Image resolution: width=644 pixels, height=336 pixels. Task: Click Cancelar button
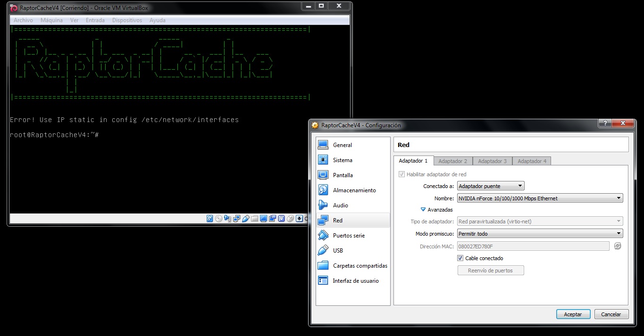click(x=611, y=314)
